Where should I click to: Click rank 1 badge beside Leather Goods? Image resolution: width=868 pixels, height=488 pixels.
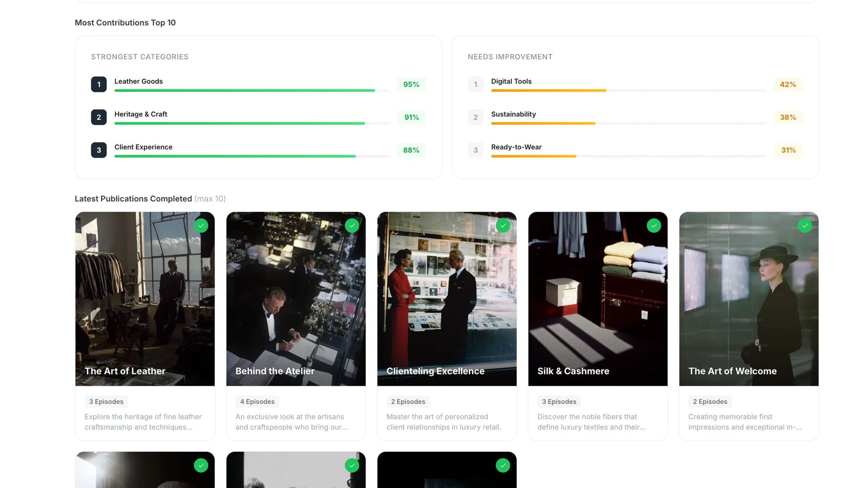(x=99, y=85)
